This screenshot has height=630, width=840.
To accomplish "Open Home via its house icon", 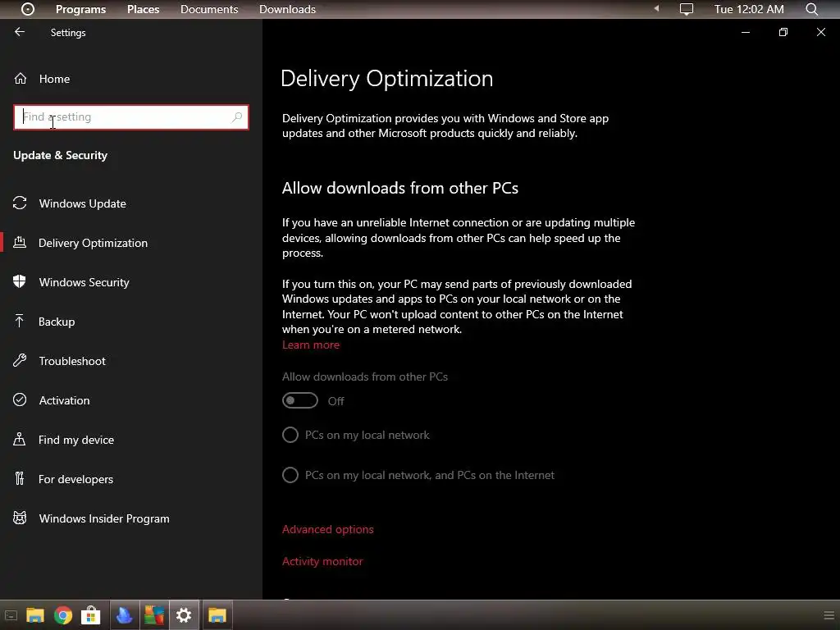I will point(21,79).
